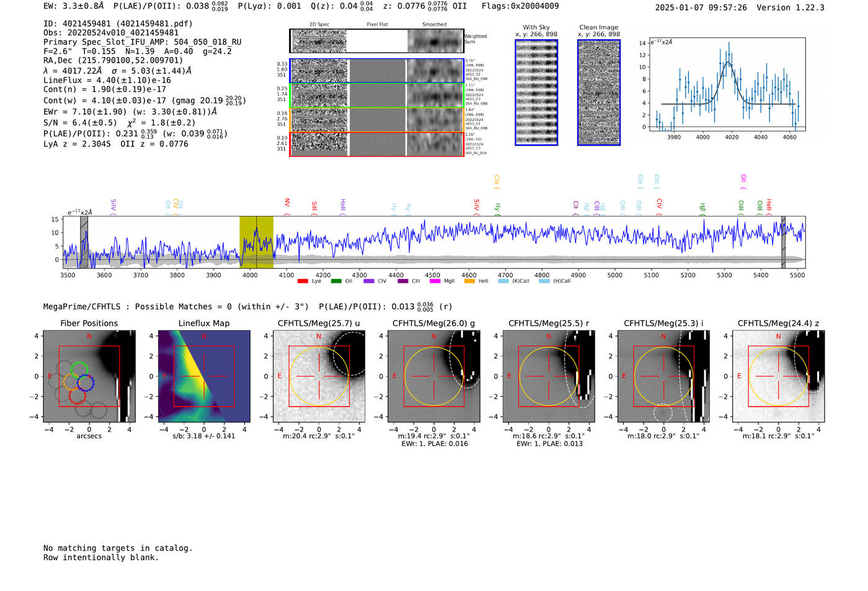Select the blue-bordered fiber spectrum row
Image resolution: width=868 pixels, height=591 pixels.
click(377, 71)
